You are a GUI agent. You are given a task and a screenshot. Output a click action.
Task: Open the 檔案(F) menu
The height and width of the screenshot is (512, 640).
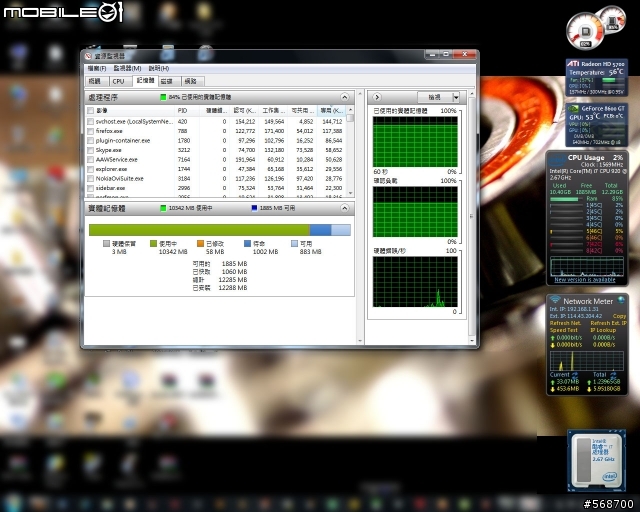coord(97,68)
